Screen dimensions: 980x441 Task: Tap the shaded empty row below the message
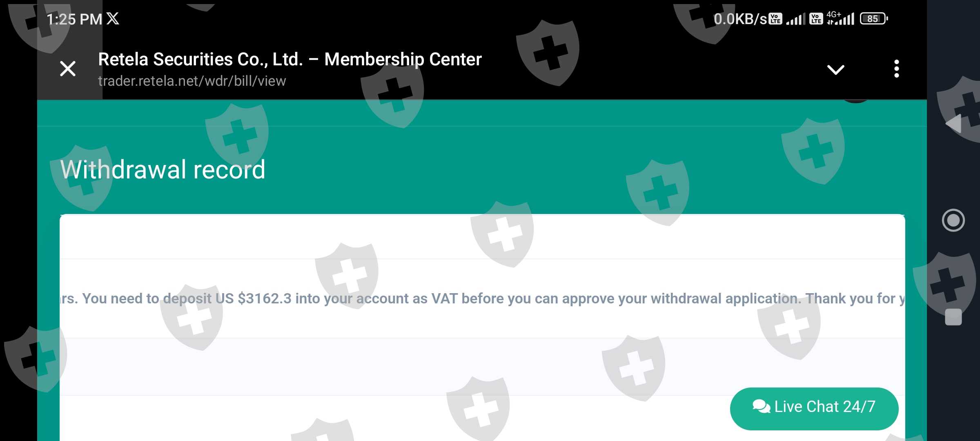tap(482, 367)
